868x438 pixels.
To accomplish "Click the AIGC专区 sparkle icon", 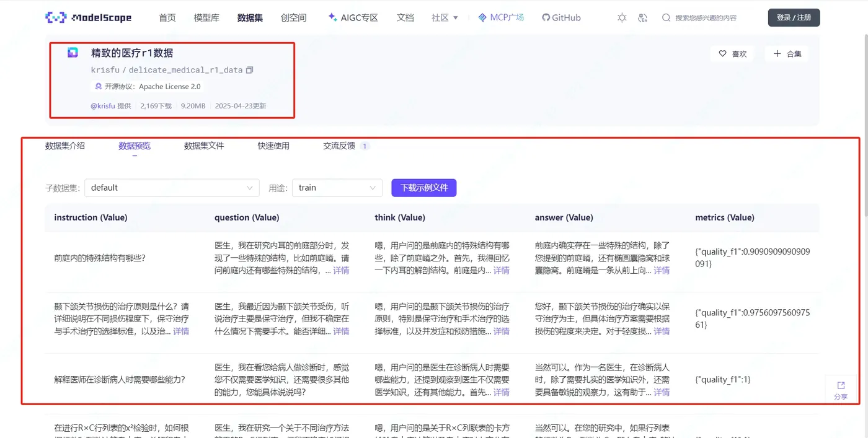I will 332,17.
